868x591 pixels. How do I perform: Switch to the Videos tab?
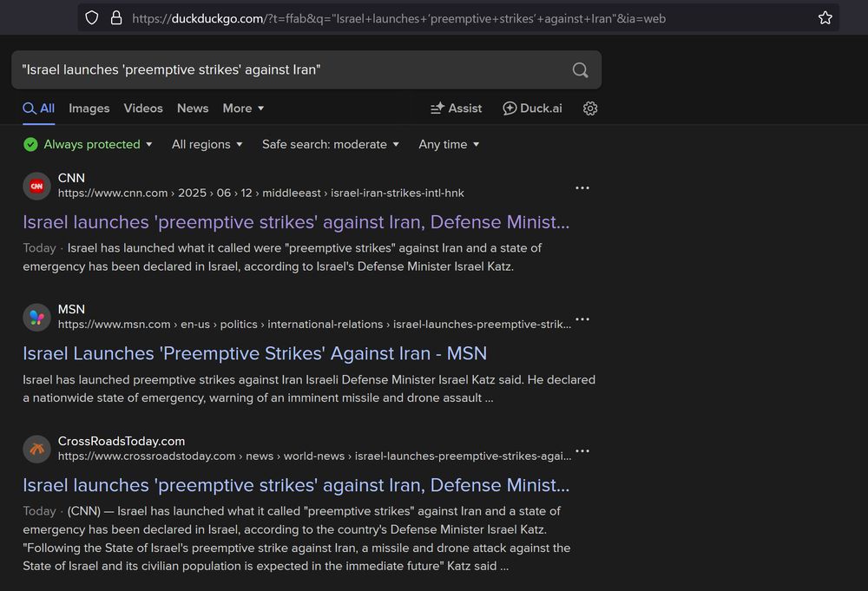(x=143, y=108)
